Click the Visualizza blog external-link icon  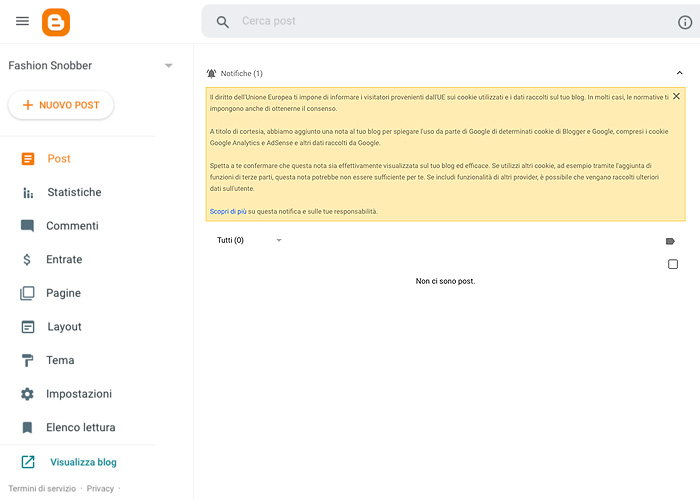click(28, 462)
